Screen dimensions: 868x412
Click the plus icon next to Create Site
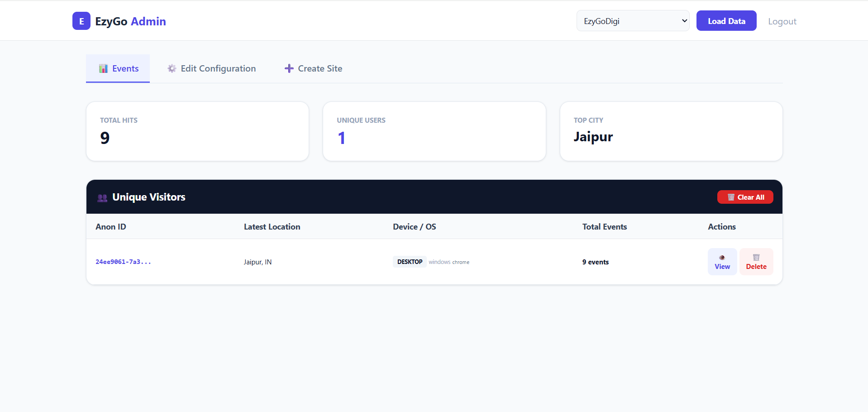coord(289,68)
